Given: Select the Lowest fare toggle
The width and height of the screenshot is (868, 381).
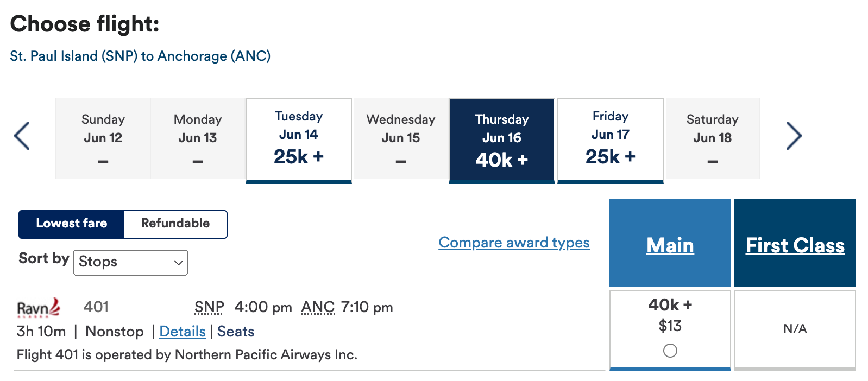Looking at the screenshot, I should 72,224.
